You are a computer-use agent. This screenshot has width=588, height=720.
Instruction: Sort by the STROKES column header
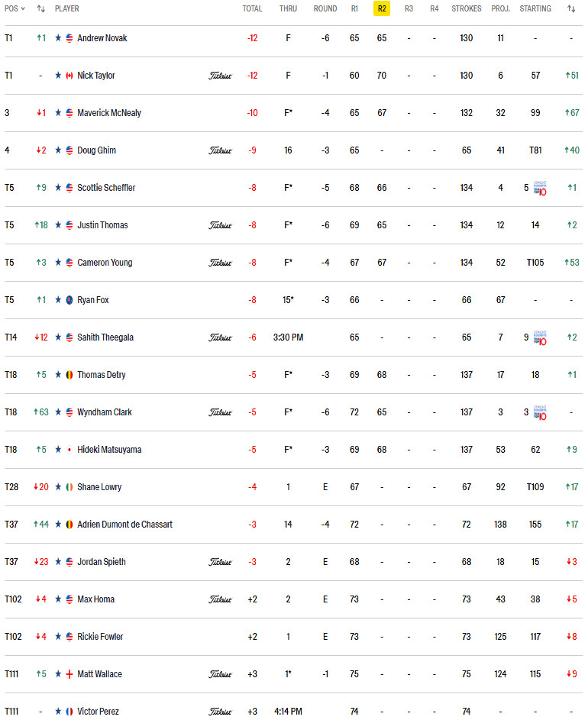click(x=467, y=8)
